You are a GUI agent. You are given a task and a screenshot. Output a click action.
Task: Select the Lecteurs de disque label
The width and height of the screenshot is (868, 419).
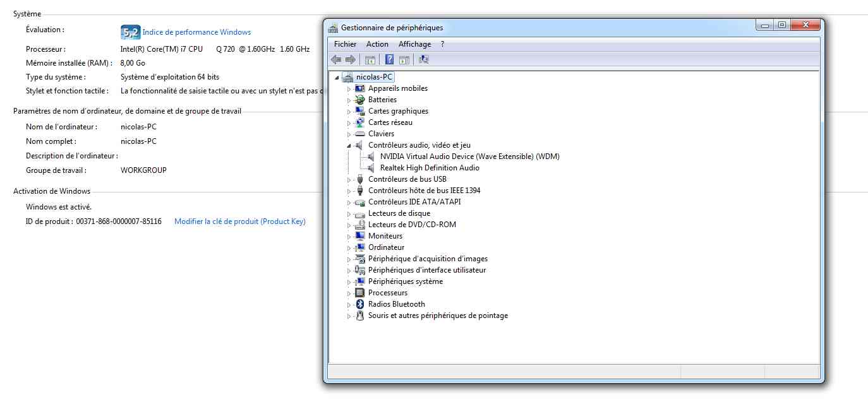coord(399,213)
